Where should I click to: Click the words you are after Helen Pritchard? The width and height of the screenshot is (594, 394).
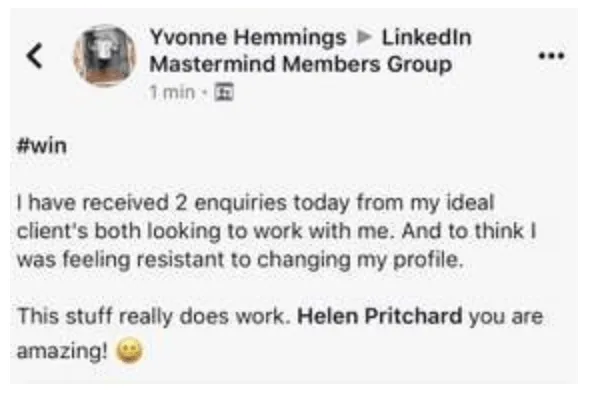coord(506,317)
